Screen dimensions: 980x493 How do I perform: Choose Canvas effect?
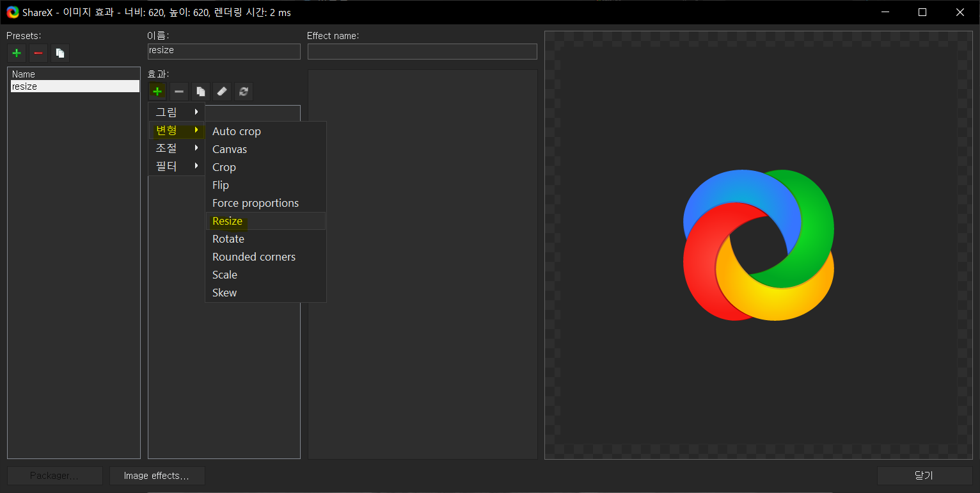[265, 149]
